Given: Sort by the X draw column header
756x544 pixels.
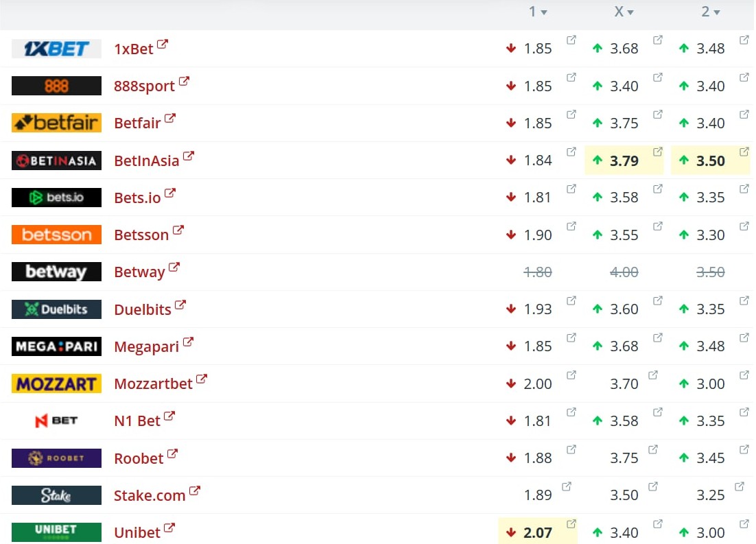Looking at the screenshot, I should point(624,12).
